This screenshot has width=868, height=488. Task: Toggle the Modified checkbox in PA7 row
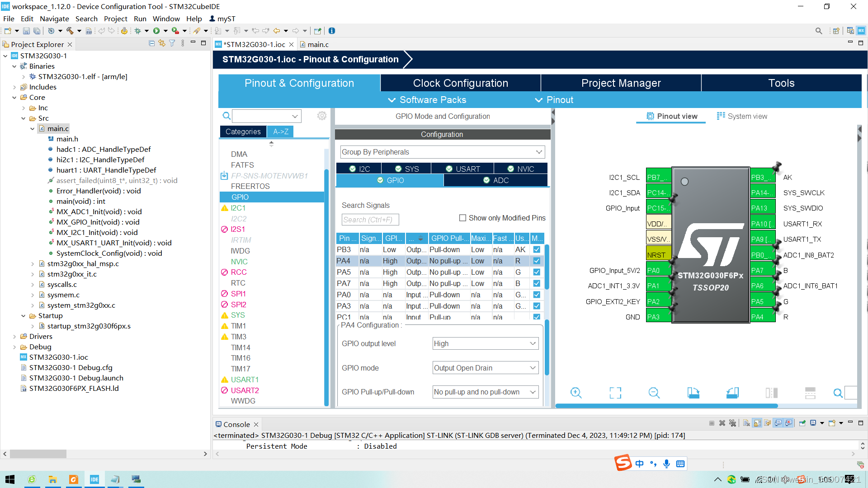[537, 283]
